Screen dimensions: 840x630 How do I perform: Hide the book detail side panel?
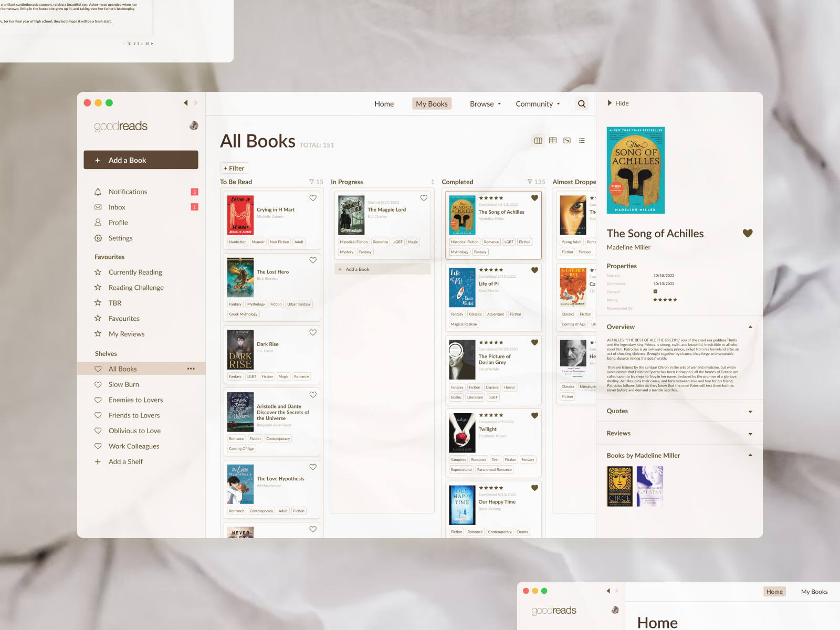pos(618,103)
